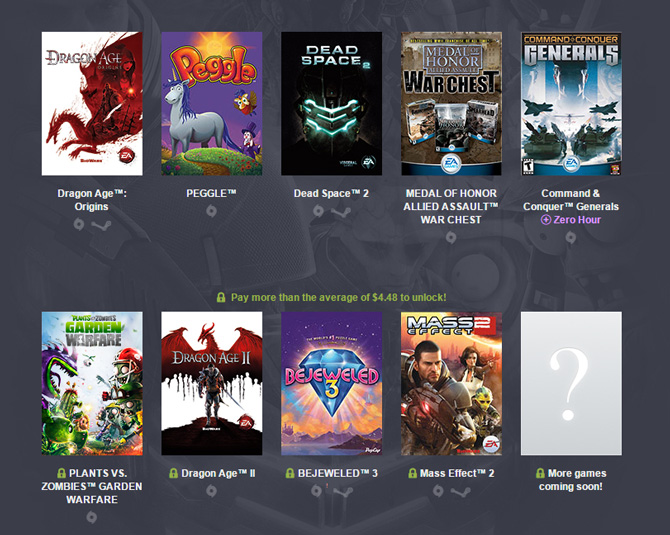Click the mystery question mark game tile
The height and width of the screenshot is (535, 670).
[571, 383]
